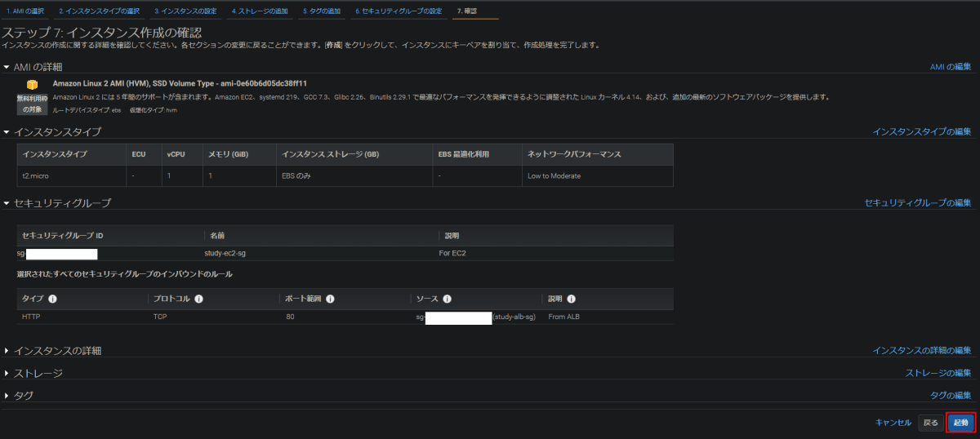Click the 戻る button
The width and height of the screenshot is (980, 439).
(x=930, y=423)
